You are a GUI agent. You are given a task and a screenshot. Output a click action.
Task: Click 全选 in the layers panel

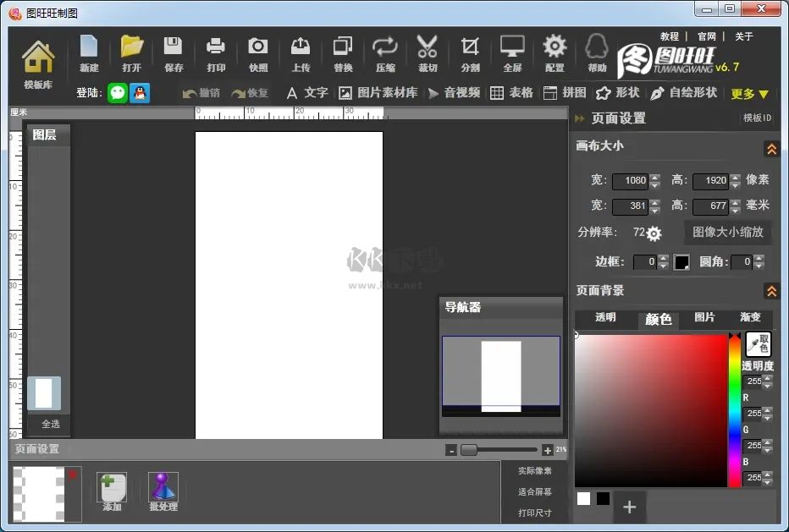[51, 424]
